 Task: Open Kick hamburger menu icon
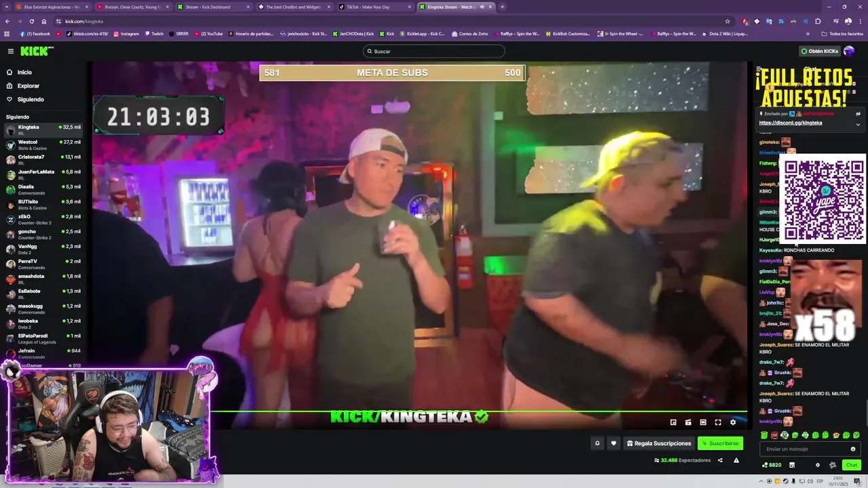click(10, 51)
